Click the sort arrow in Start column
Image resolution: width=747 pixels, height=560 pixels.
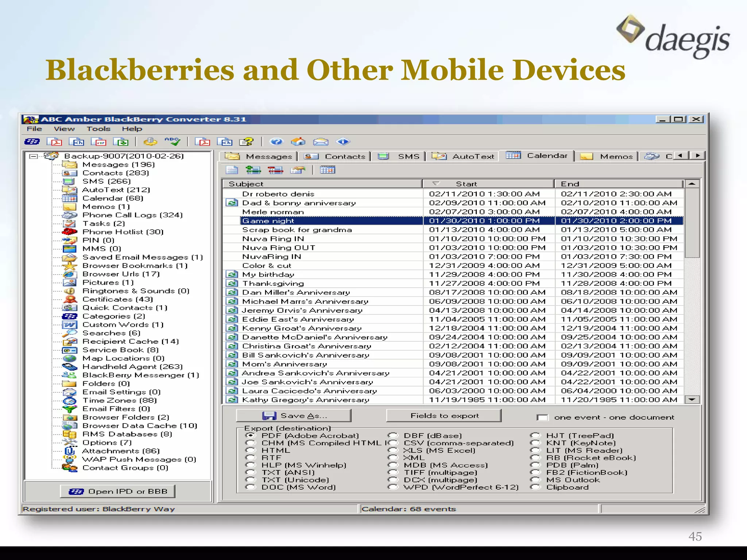436,183
